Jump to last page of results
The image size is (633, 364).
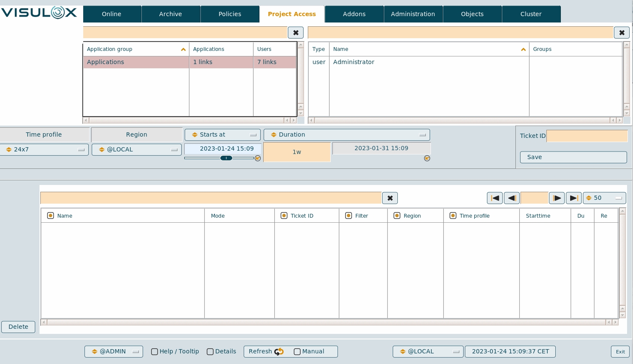click(x=574, y=198)
